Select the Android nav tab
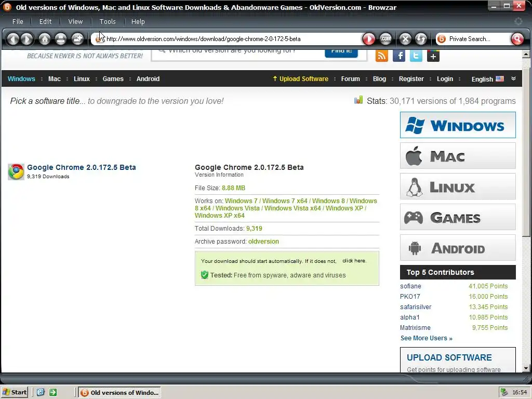The height and width of the screenshot is (399, 532). click(148, 79)
